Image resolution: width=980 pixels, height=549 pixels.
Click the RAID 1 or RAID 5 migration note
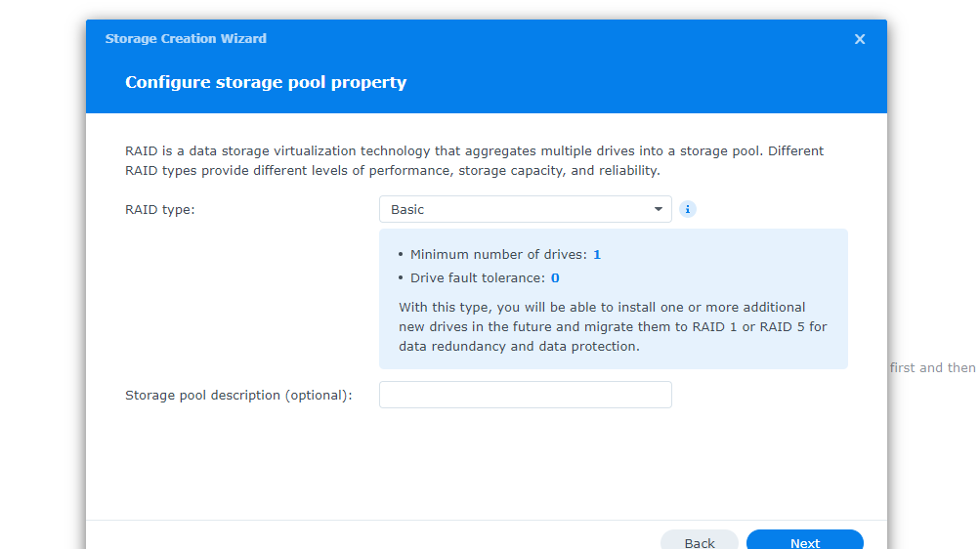(x=613, y=326)
